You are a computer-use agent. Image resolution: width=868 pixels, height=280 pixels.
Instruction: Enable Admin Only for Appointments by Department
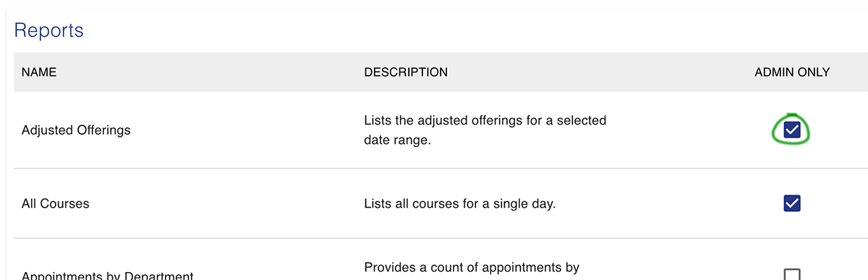pos(792,274)
